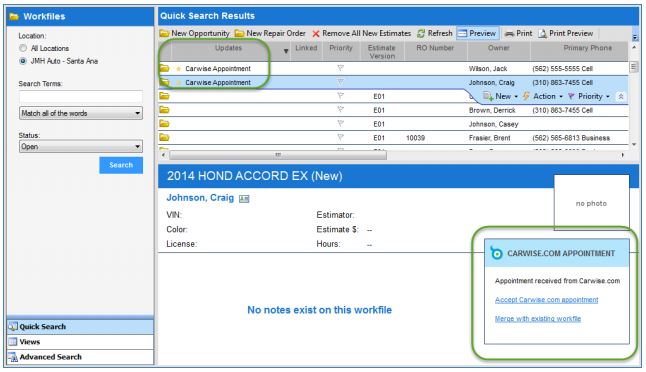Click the no photo thumbnail
This screenshot has width=646, height=372.
(x=591, y=202)
